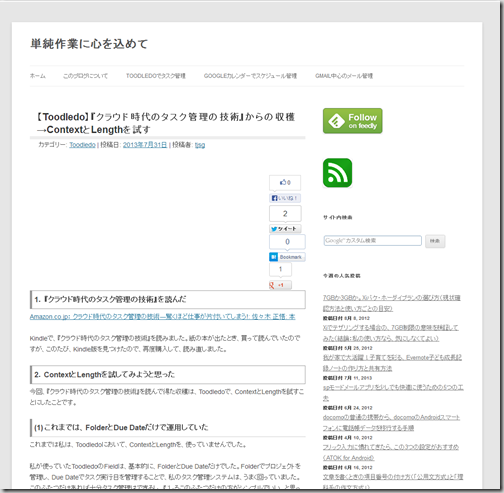
Task: Click the tweet count bubble showing 2
Action: [x=285, y=214]
